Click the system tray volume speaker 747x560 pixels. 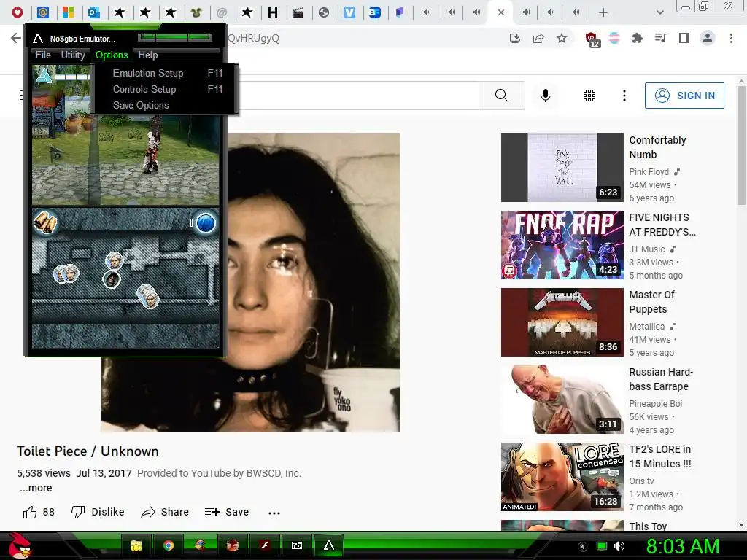[x=619, y=546]
